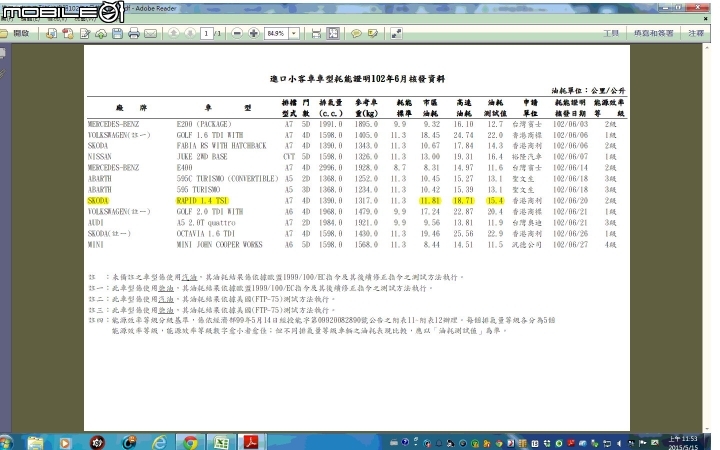Screen dimensions: 720x450
Task: Click the Windows Start button
Action: [x=6, y=443]
